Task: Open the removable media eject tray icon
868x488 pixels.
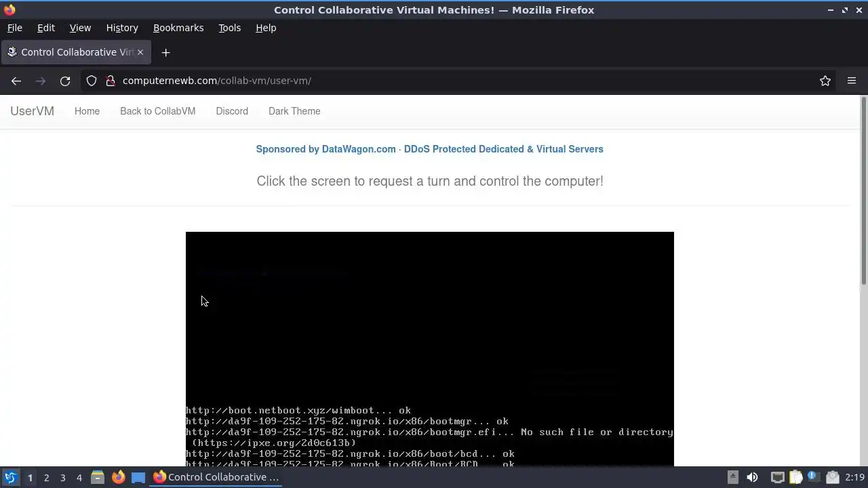Action: pyautogui.click(x=732, y=477)
